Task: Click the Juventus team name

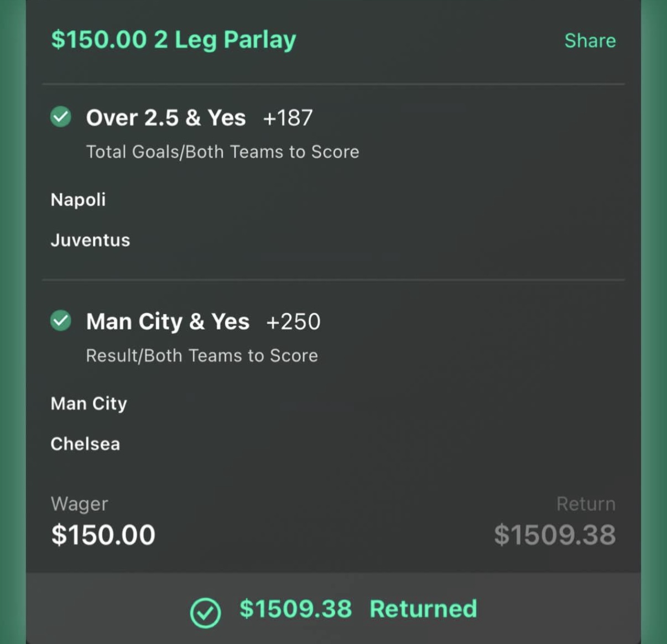Action: [90, 240]
